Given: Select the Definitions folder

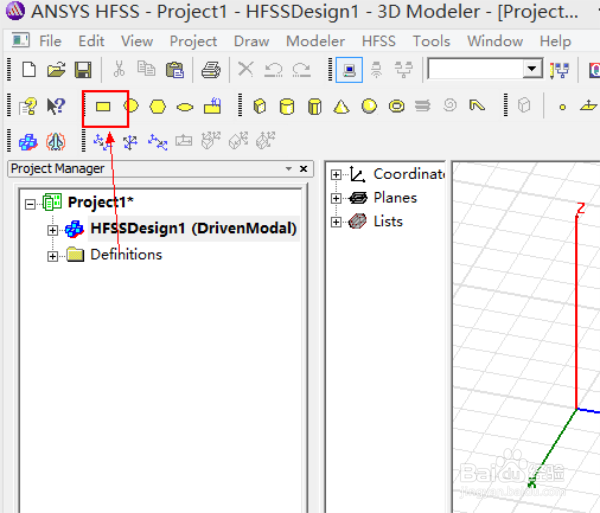Looking at the screenshot, I should [126, 254].
